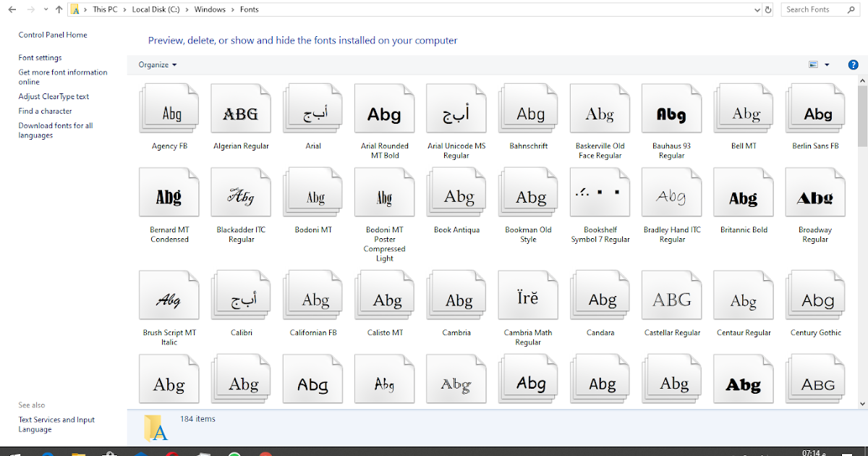The width and height of the screenshot is (868, 456).
Task: Open Font settings link
Action: point(40,58)
